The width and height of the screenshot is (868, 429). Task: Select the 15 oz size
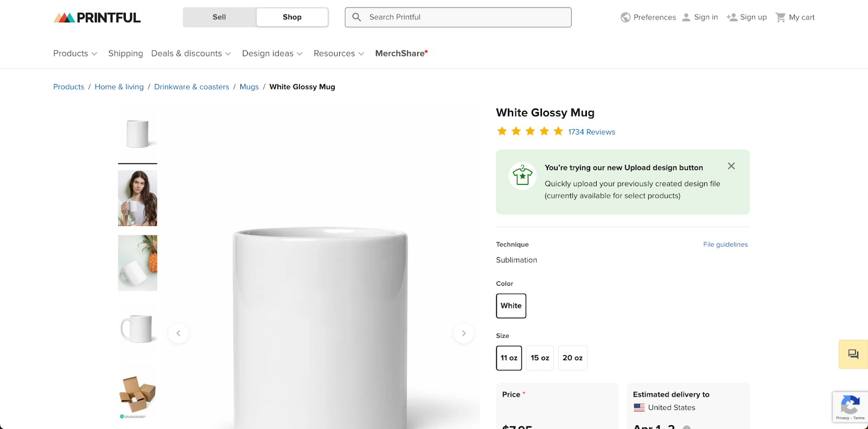540,358
